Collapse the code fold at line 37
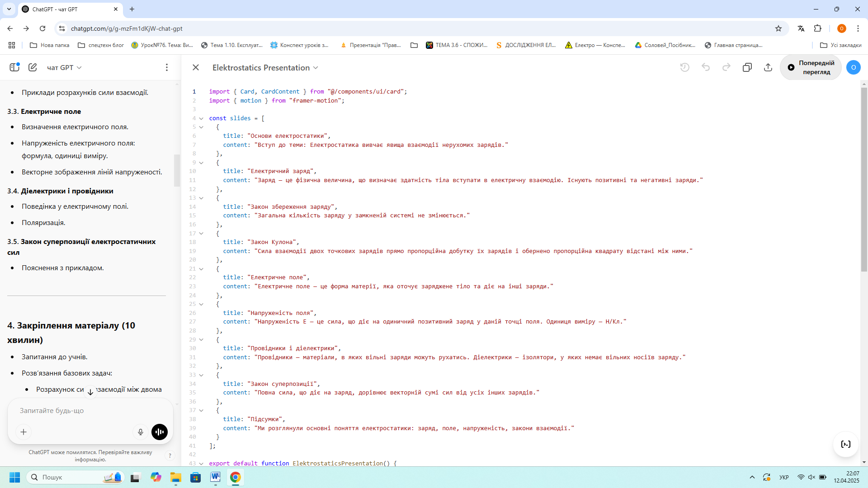 pyautogui.click(x=201, y=410)
